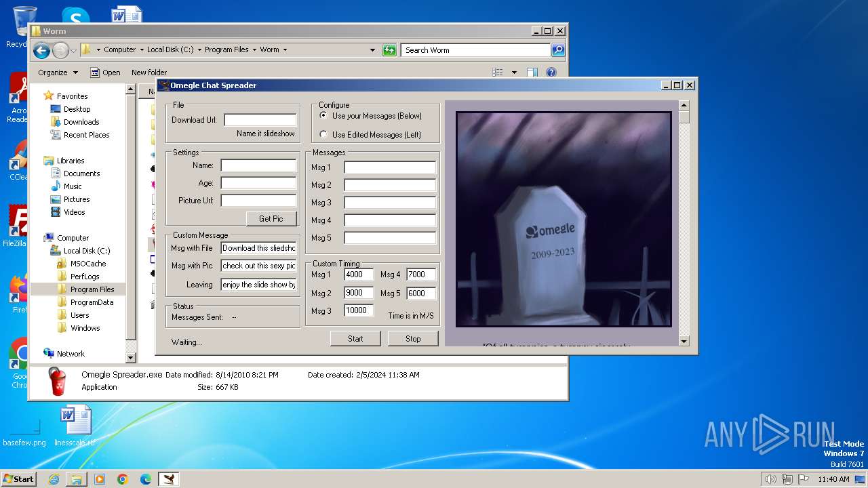Click the Download Url input field
868x488 pixels.
(260, 120)
